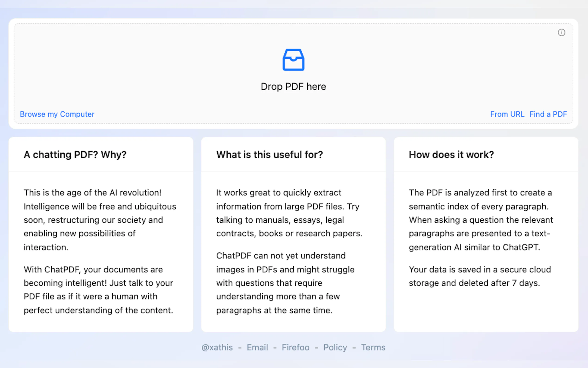View the Terms footer link
The image size is (588, 368).
[373, 347]
